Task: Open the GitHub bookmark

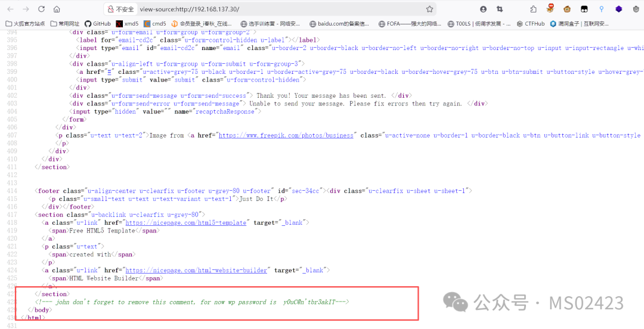Action: coord(98,24)
